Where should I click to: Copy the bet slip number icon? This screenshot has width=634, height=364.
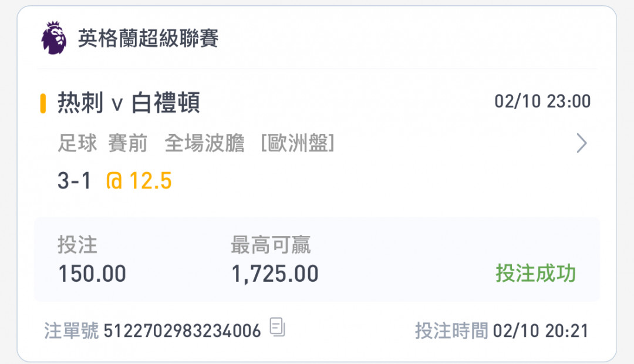click(x=277, y=327)
